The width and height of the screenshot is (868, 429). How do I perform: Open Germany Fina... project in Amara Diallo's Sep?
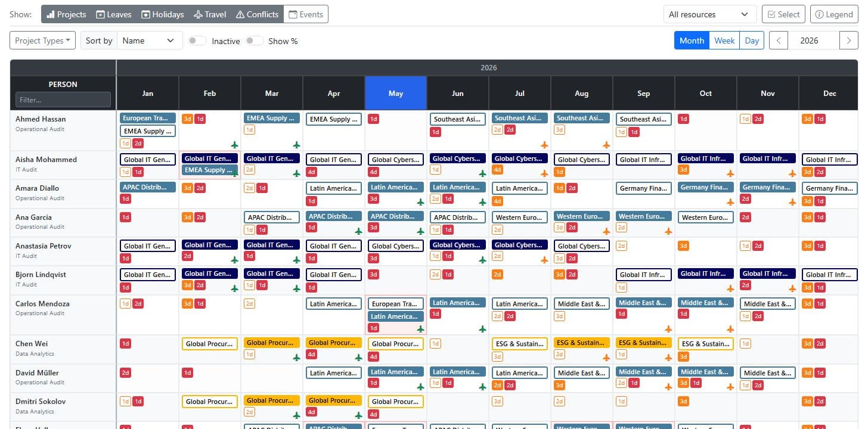tap(644, 188)
